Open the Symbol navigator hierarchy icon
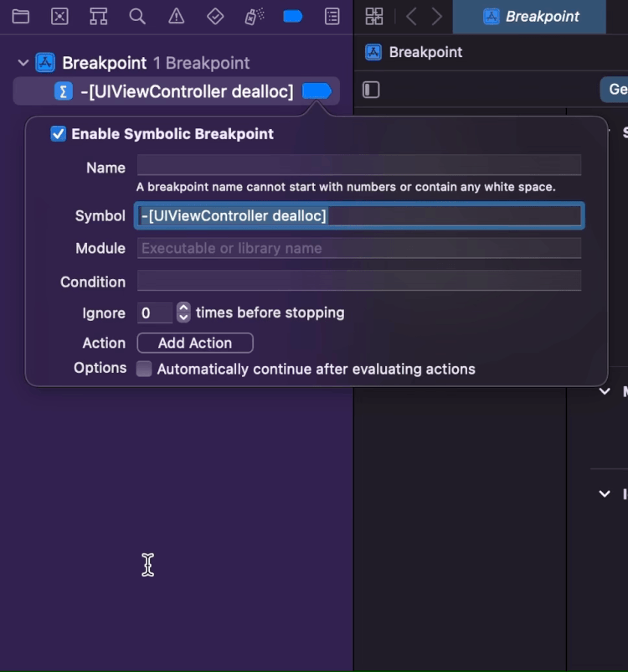 99,17
